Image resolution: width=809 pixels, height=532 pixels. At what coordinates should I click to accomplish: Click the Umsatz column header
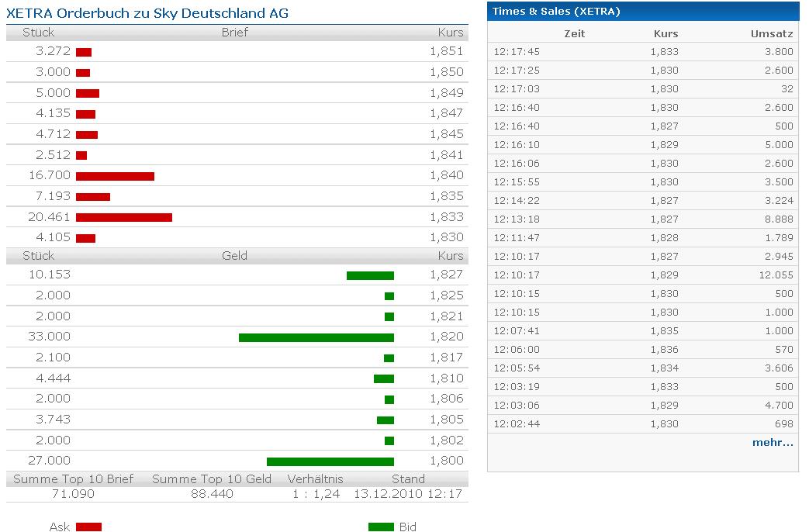(772, 33)
